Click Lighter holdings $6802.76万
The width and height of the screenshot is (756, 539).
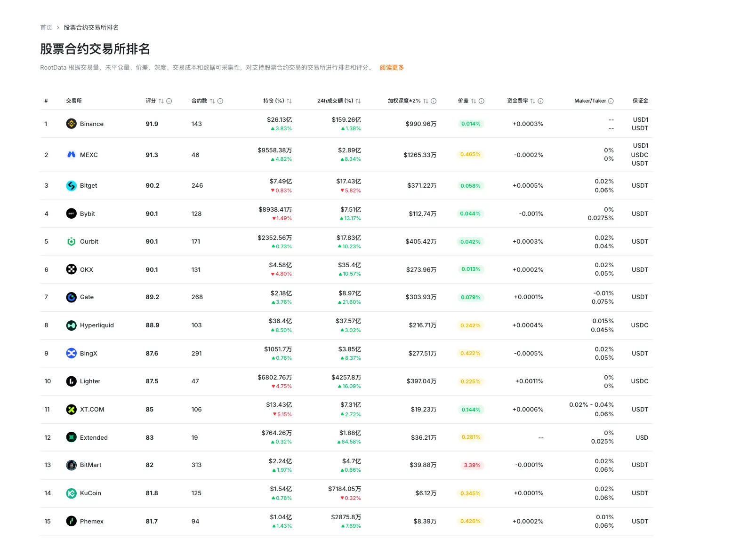tap(275, 378)
